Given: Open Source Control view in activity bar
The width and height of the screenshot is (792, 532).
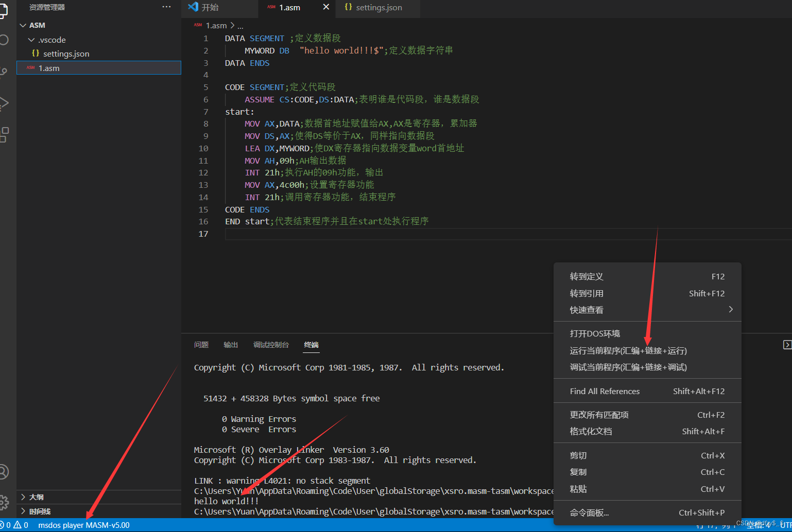Looking at the screenshot, I should click(4, 72).
